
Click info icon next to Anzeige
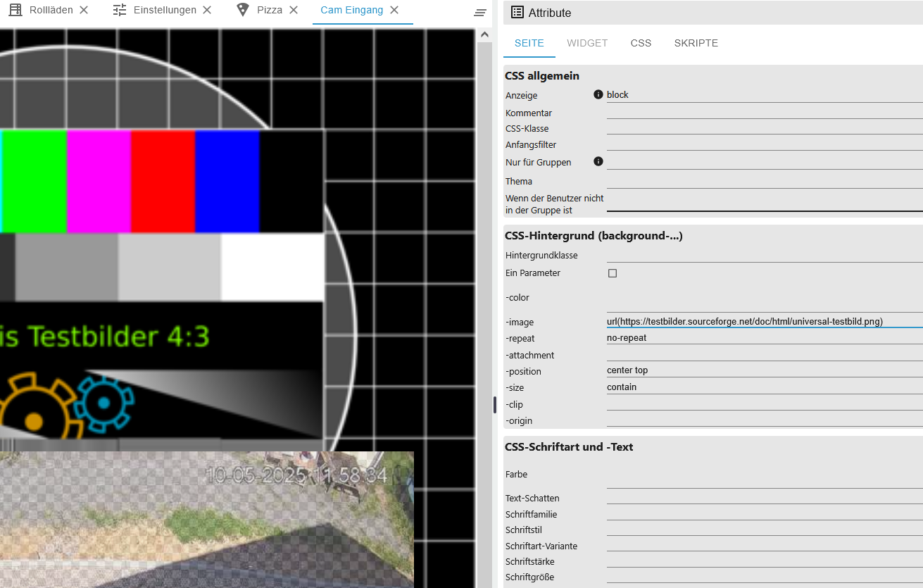[x=598, y=94]
